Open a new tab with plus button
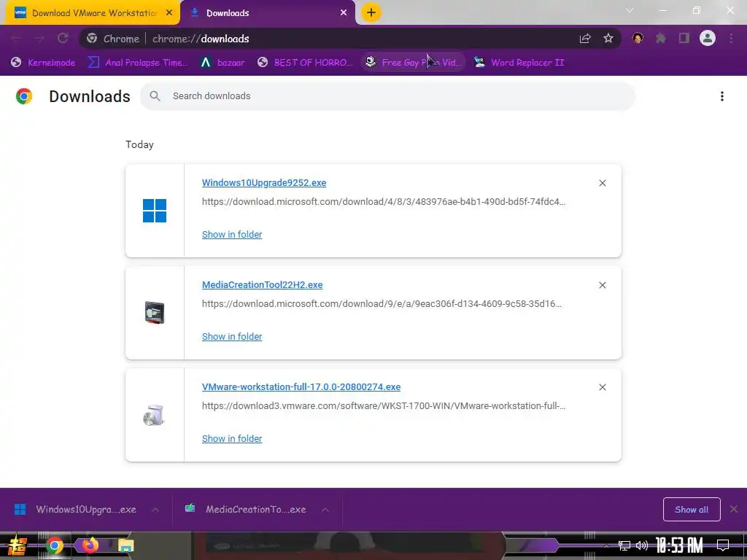 (x=371, y=12)
